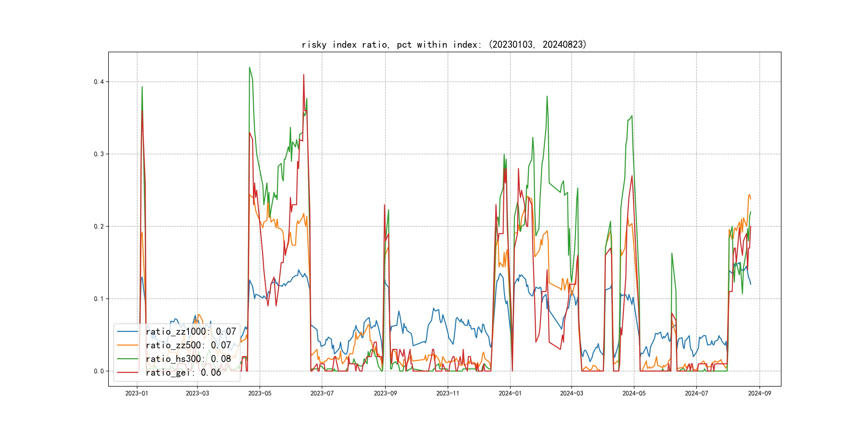Screen dimensions: 868x434
Task: Click the red legend line swatch
Action: pyautogui.click(x=128, y=373)
